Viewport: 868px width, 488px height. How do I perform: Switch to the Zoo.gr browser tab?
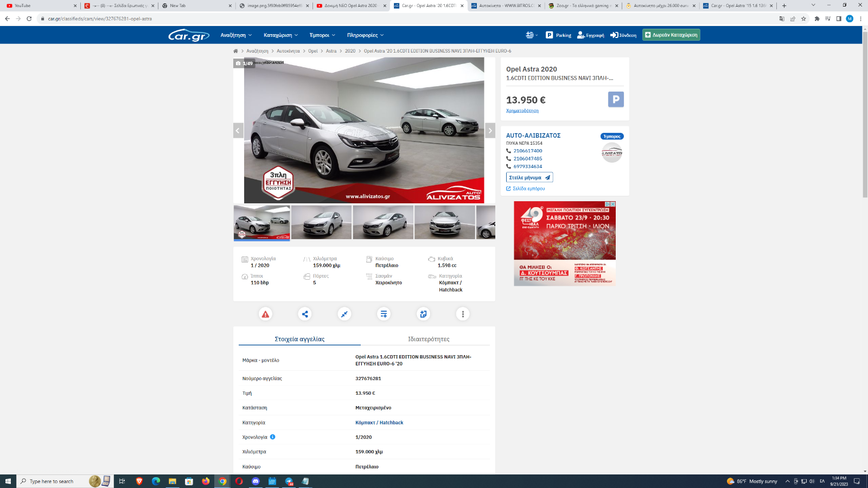[583, 5]
